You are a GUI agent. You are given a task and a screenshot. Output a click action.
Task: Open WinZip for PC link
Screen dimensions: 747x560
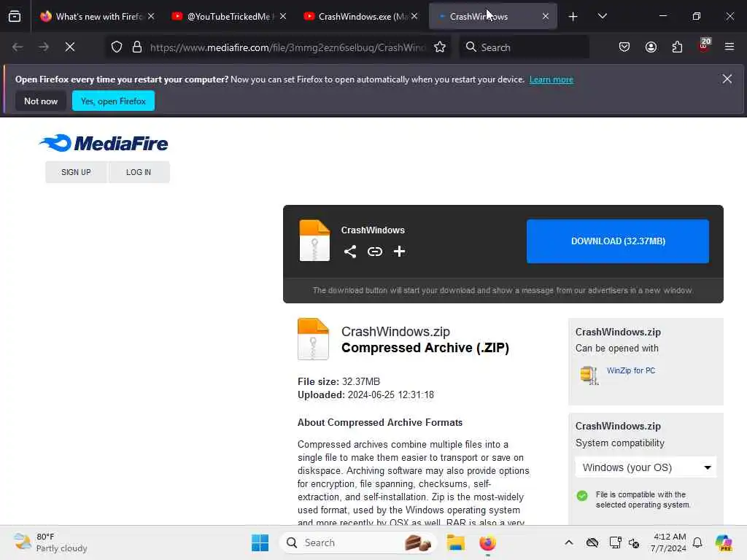(x=631, y=370)
